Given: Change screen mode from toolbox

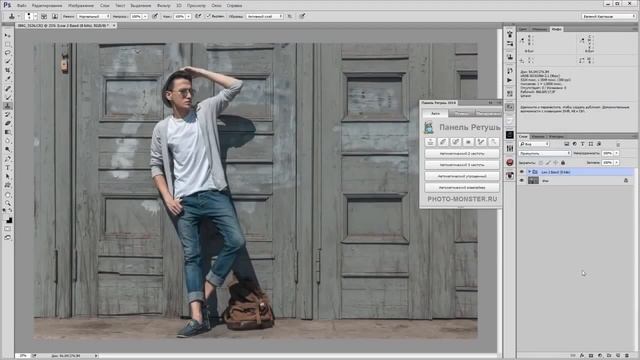Looking at the screenshot, I should point(8,238).
